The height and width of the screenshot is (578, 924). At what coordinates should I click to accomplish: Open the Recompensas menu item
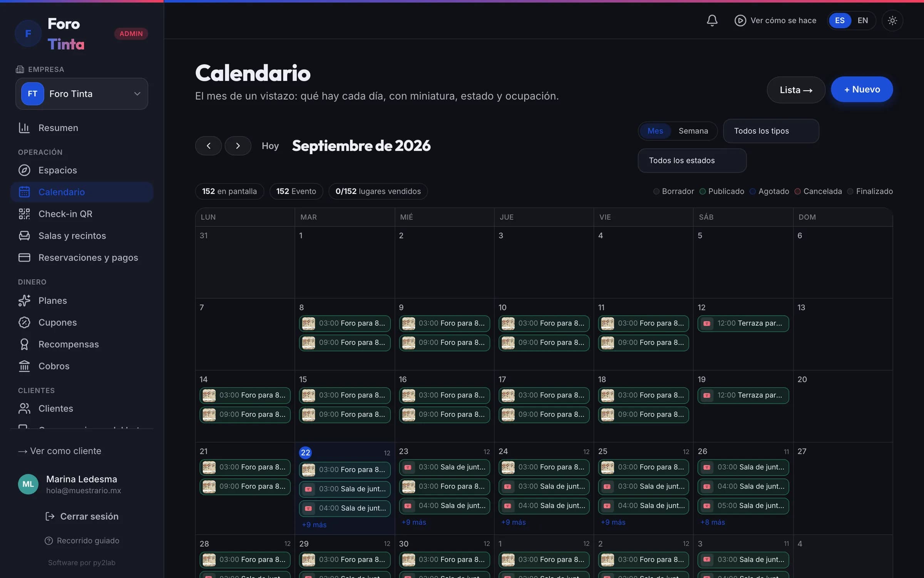pos(82,344)
